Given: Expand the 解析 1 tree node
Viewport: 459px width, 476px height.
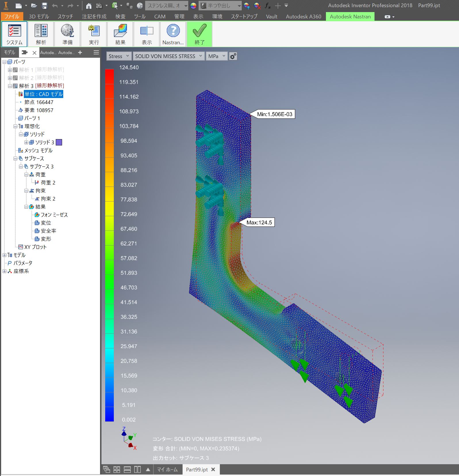Looking at the screenshot, I should pos(10,70).
